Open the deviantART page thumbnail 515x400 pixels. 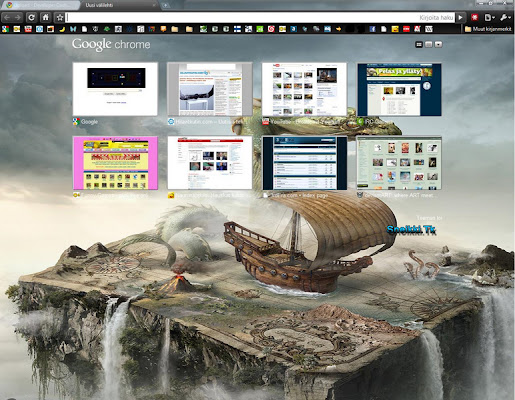click(399, 163)
